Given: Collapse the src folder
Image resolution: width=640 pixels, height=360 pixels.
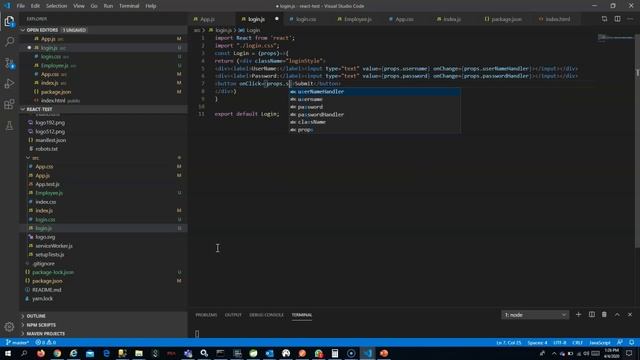Looking at the screenshot, I should 28,158.
